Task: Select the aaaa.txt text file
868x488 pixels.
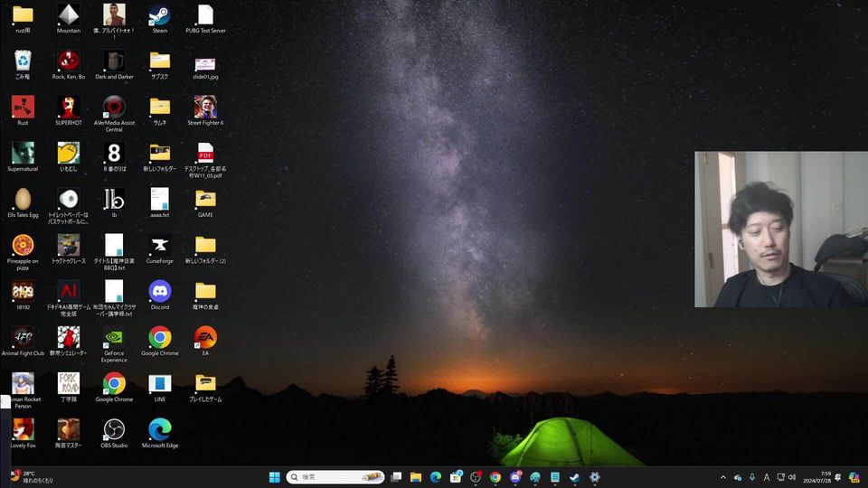Action: (x=160, y=199)
